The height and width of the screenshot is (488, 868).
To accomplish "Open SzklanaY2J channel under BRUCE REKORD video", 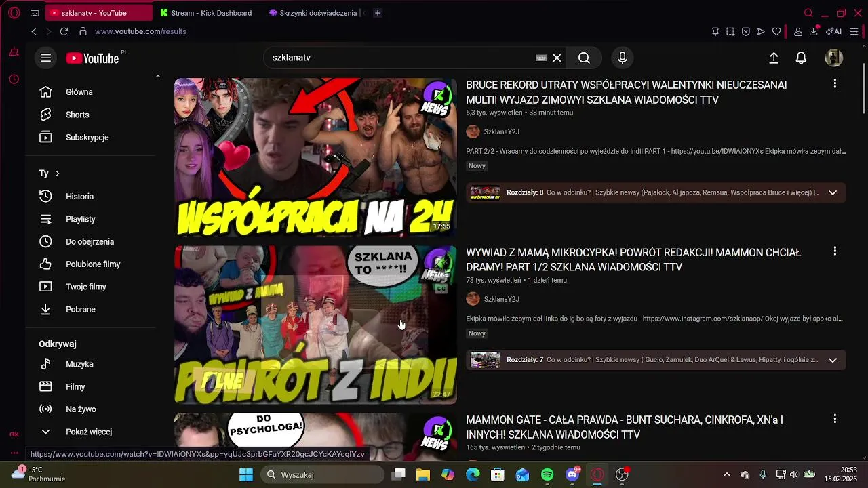I will tap(501, 131).
